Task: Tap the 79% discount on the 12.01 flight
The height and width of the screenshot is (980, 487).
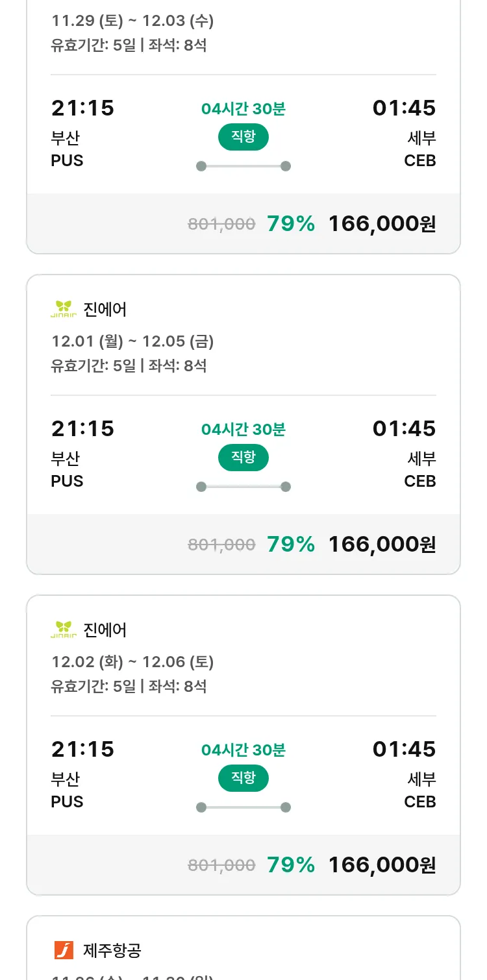Action: click(x=291, y=545)
